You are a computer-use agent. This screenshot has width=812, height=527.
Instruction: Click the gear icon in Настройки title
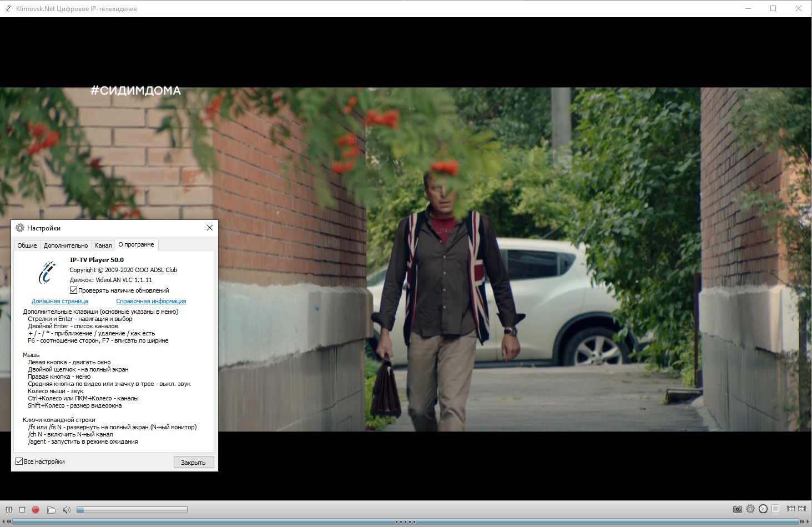pyautogui.click(x=20, y=228)
